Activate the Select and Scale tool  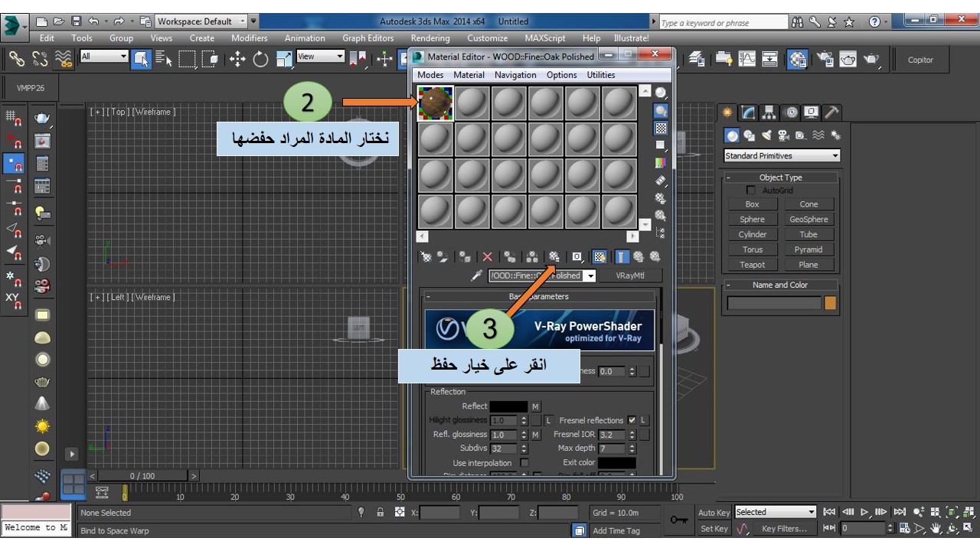(x=284, y=59)
